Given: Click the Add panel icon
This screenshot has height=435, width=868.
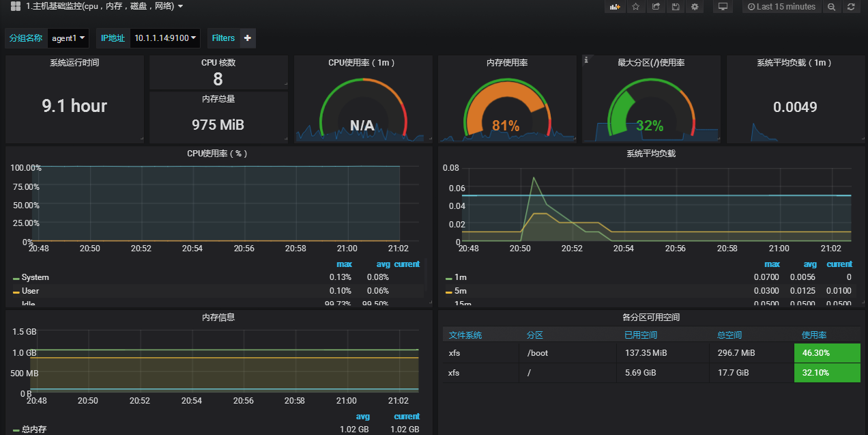Looking at the screenshot, I should 615,7.
